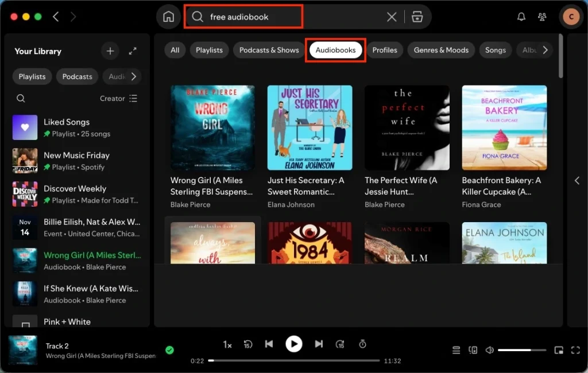Create a new playlist

tap(110, 50)
